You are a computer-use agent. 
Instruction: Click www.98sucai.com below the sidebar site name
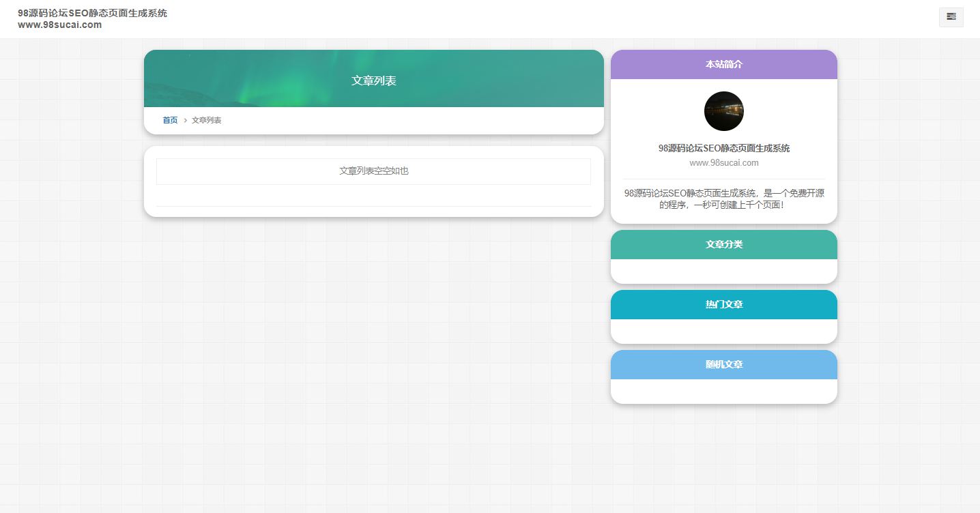723,163
